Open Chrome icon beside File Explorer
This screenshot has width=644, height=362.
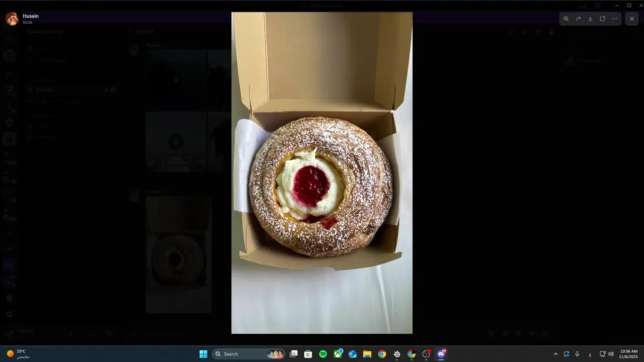tap(382, 354)
